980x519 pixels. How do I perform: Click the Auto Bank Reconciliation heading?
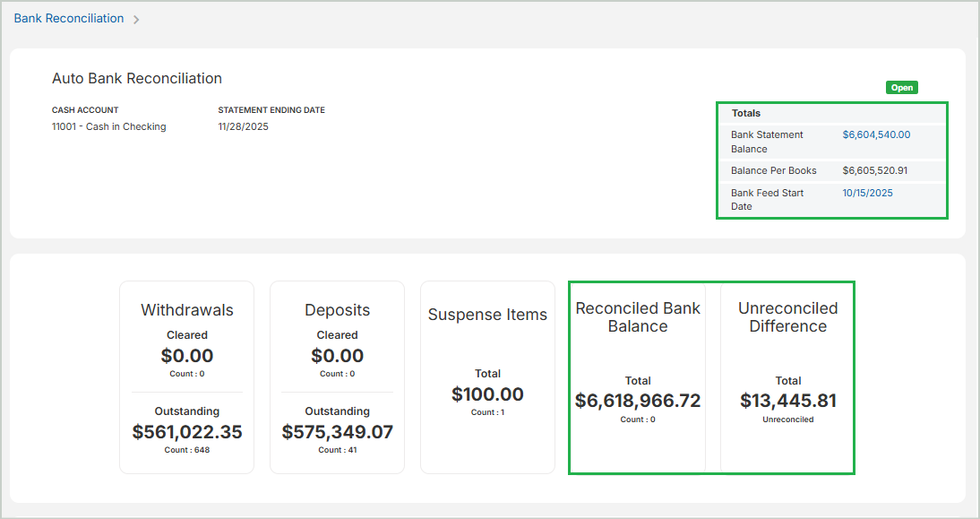[x=137, y=79]
